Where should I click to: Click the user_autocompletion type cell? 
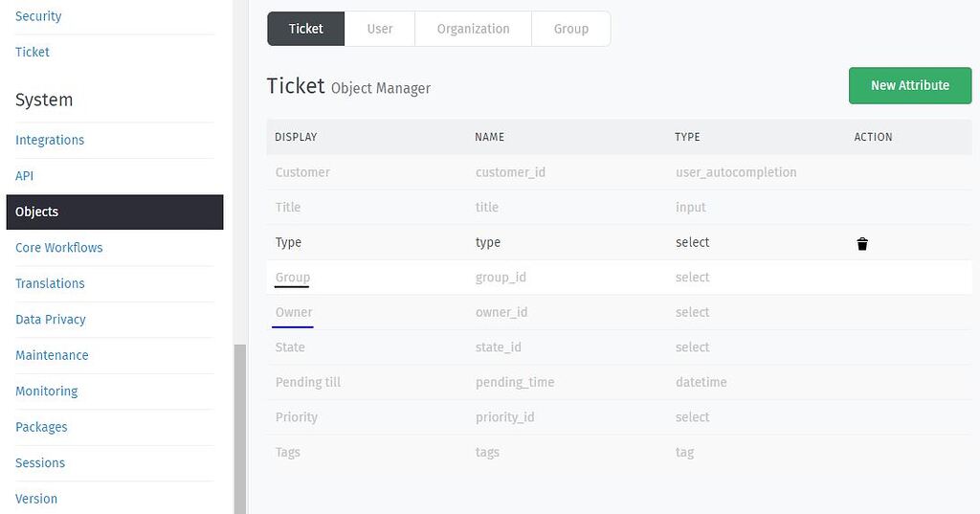(x=736, y=172)
